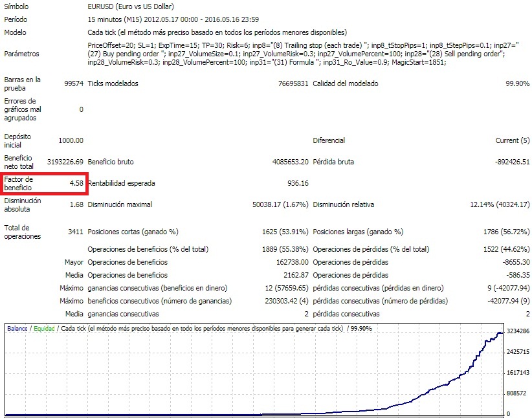
Task: Click the green "Equidad" legend label
Action: pyautogui.click(x=44, y=329)
